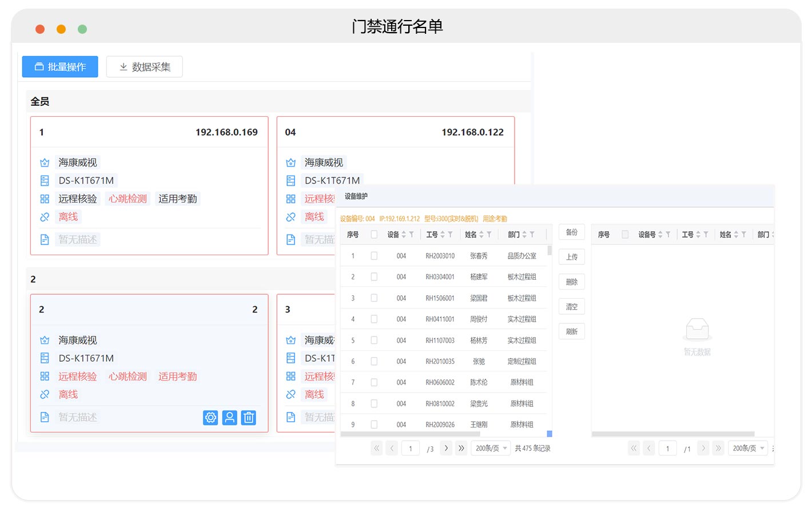Open the personnel icon on device card 2

[229, 418]
